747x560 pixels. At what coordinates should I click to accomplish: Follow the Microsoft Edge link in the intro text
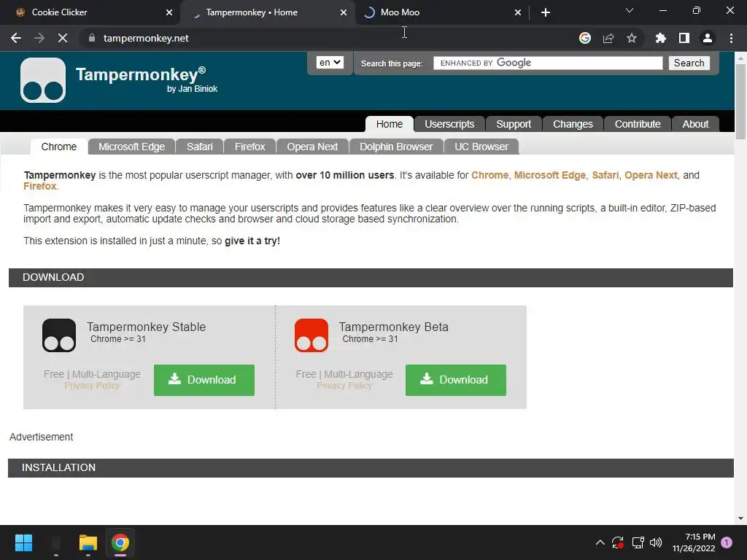[x=550, y=175]
